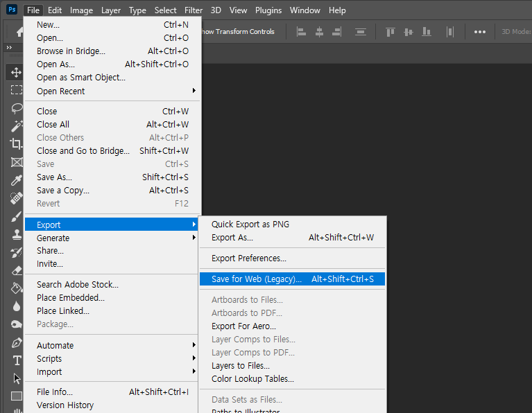
Task: Open the Select menu
Action: click(x=166, y=10)
